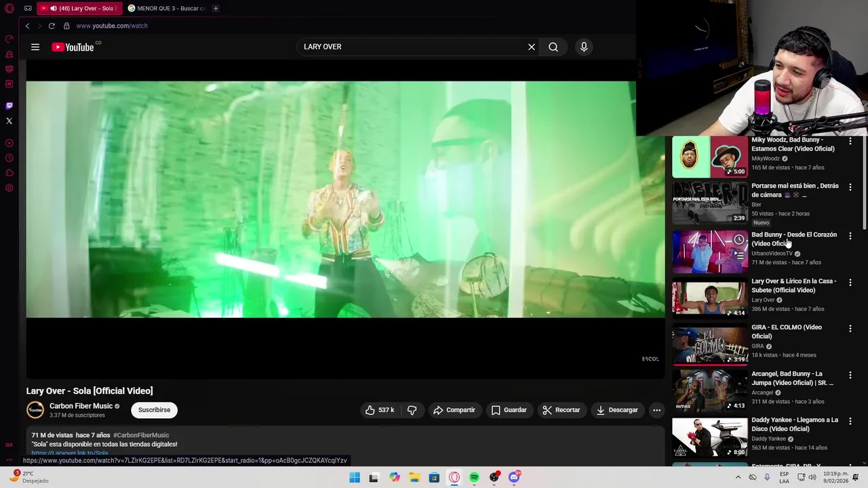
Task: Open the Opera menu logo
Action: tap(9, 8)
